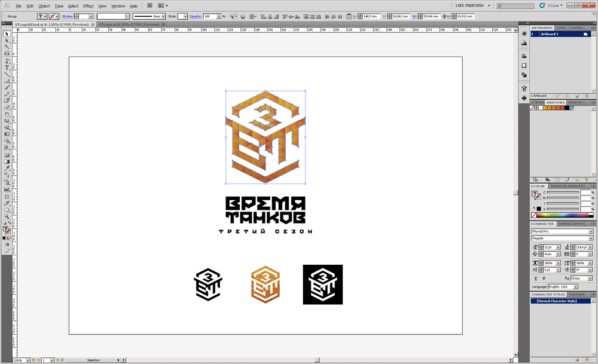Open the Transform panel from dock

524,66
